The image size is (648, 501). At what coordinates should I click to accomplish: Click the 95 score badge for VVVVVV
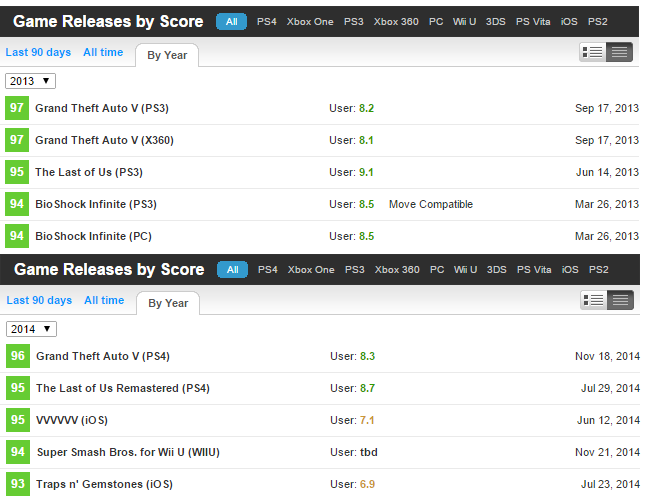(18, 420)
